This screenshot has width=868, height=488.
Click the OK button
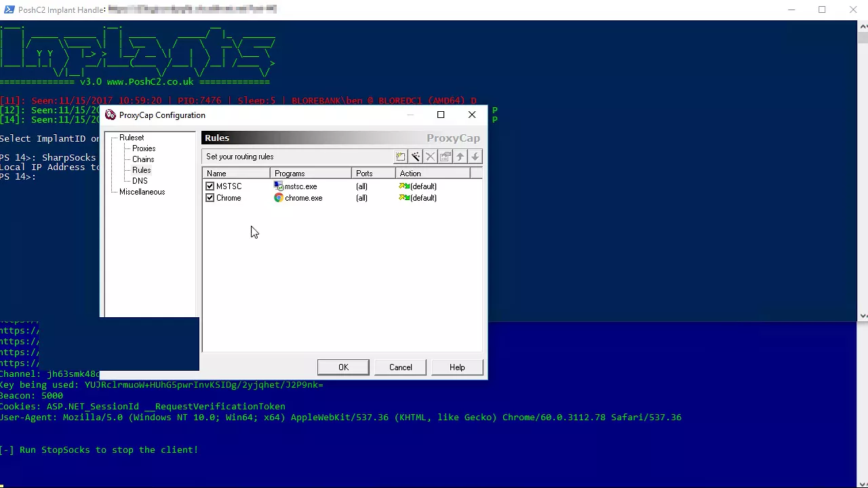(343, 367)
